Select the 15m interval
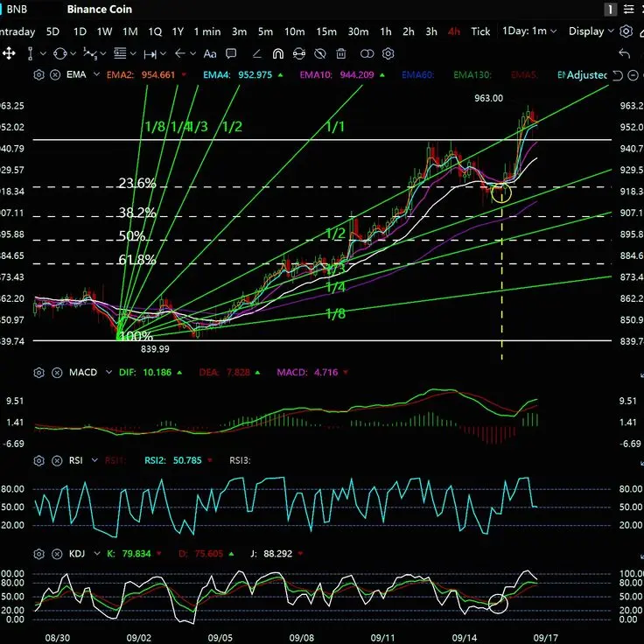This screenshot has width=644, height=644. pos(326,31)
